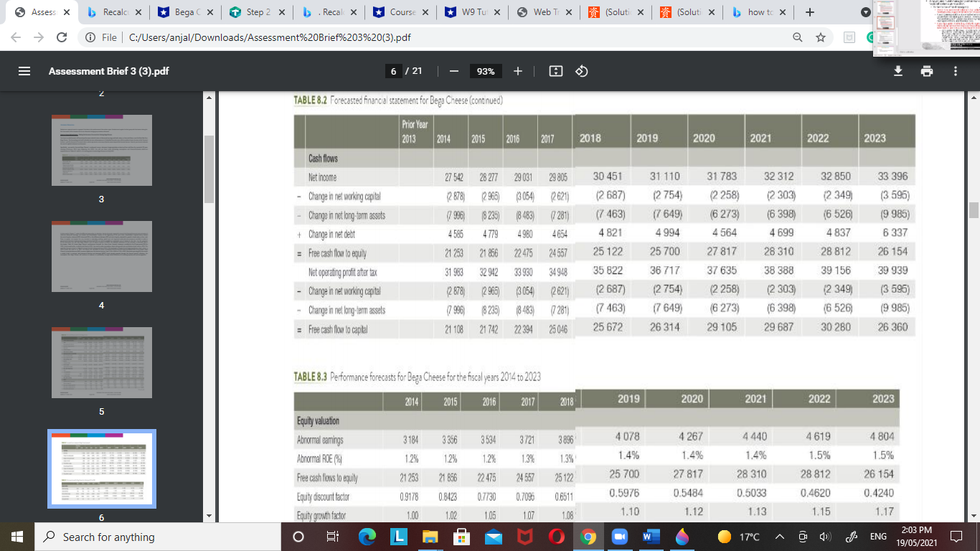Click the ENG language indicator
The width and height of the screenshot is (980, 551).
point(878,537)
